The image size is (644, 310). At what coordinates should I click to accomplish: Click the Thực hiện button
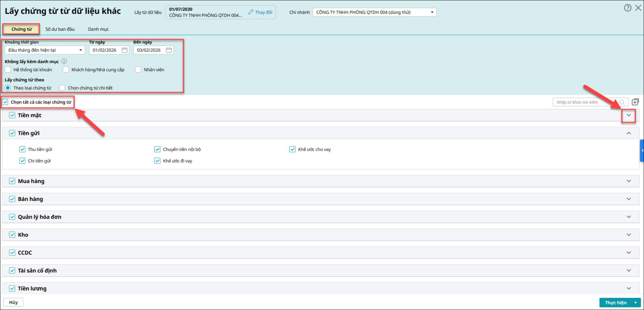(615, 303)
